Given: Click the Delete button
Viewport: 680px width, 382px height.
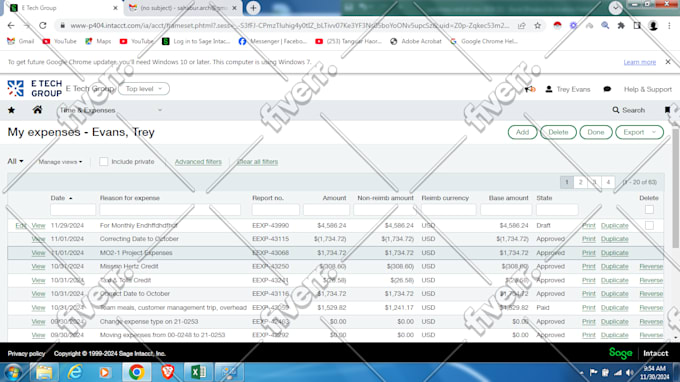Looking at the screenshot, I should (x=558, y=132).
